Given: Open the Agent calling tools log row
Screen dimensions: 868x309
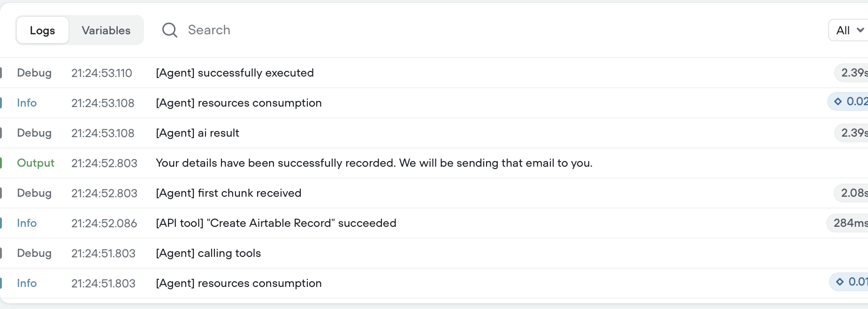Looking at the screenshot, I should click(434, 253).
